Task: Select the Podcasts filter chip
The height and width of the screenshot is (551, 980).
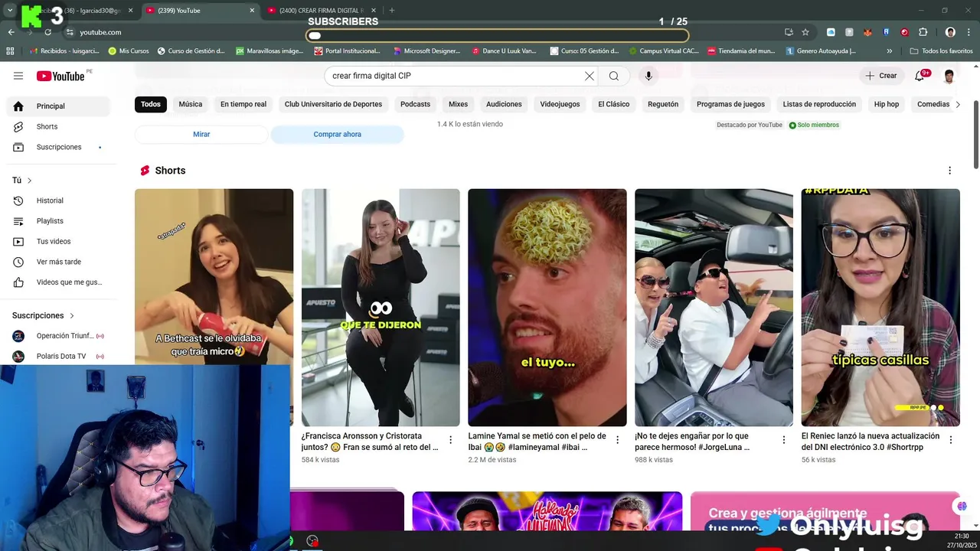Action: tap(415, 104)
